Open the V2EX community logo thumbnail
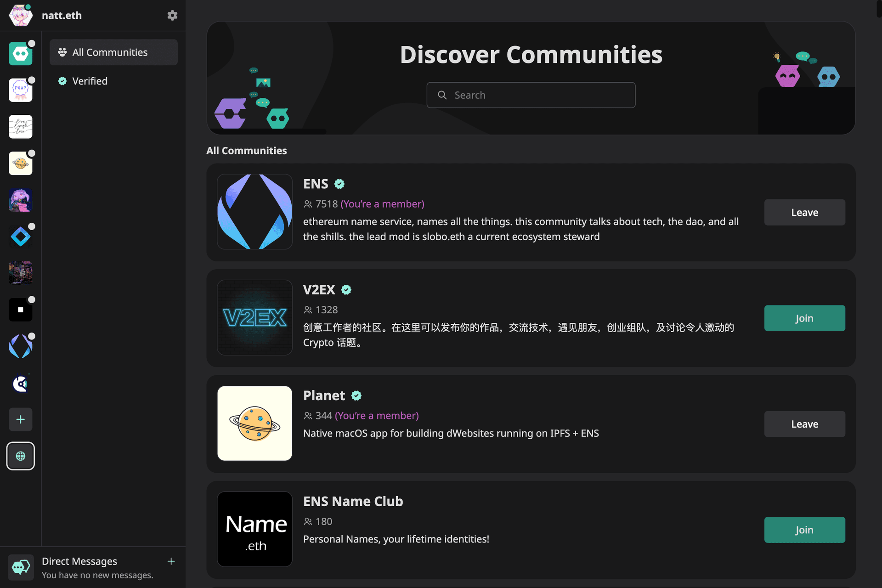The height and width of the screenshot is (588, 882). click(255, 317)
